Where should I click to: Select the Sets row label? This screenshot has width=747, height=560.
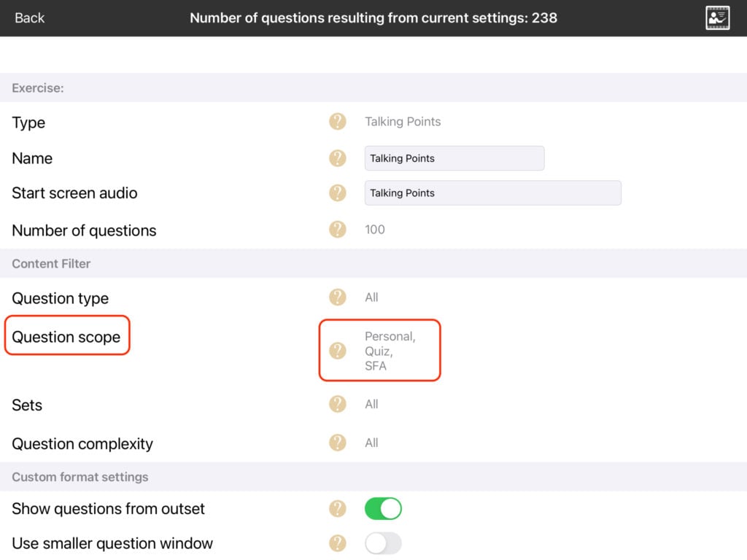(27, 405)
